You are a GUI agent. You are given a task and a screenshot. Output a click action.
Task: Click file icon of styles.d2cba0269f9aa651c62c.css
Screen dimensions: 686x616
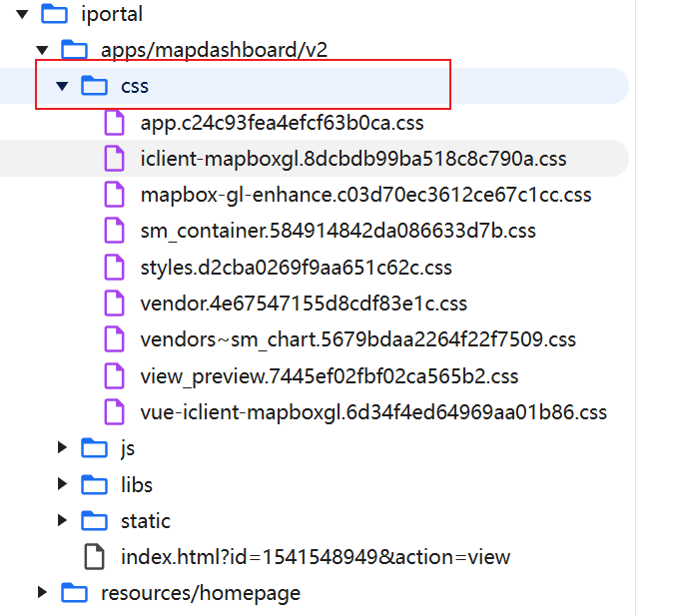pos(114,267)
